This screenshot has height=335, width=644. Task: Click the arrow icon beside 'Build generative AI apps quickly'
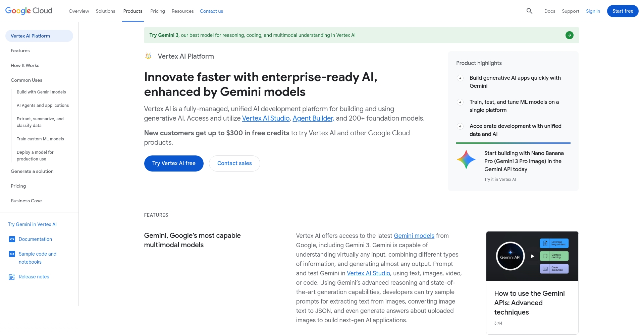[460, 78]
